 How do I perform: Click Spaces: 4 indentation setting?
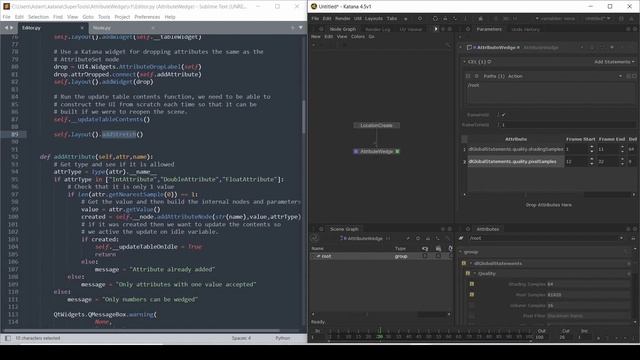click(241, 338)
